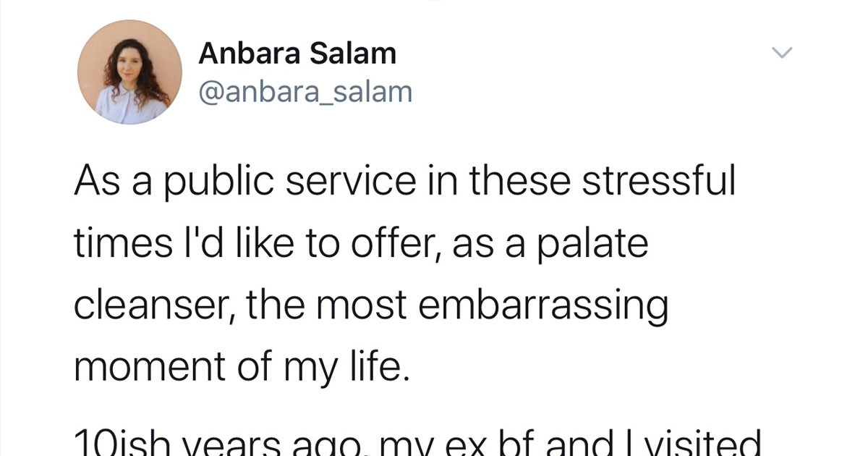Click the small element at the top edge

click(434, 2)
